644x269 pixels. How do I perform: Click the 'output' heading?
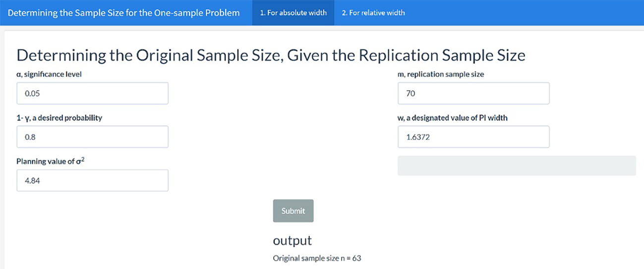[x=292, y=241]
